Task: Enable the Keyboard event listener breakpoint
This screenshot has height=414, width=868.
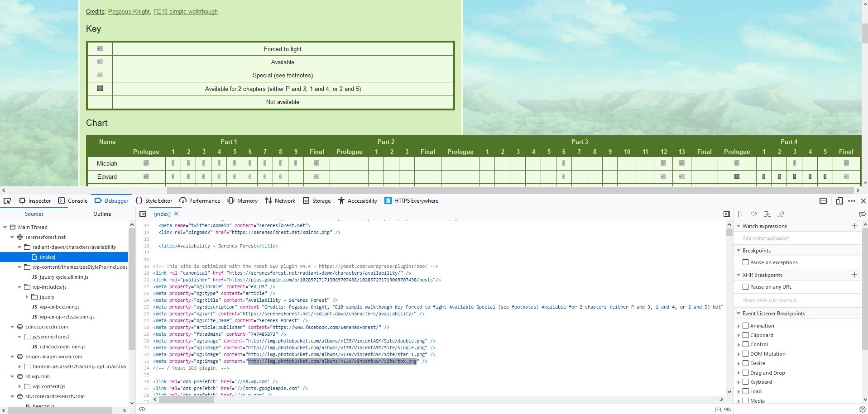Action: pos(746,381)
